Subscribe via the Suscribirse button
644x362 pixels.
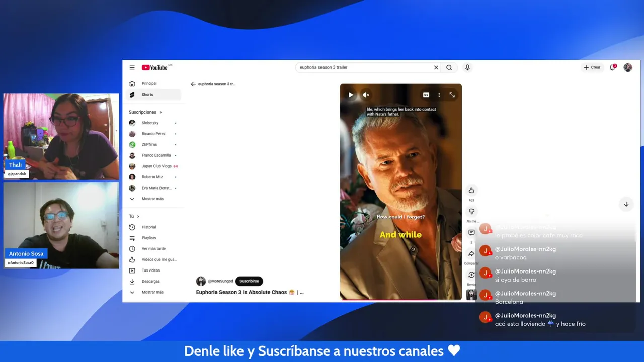tap(249, 281)
